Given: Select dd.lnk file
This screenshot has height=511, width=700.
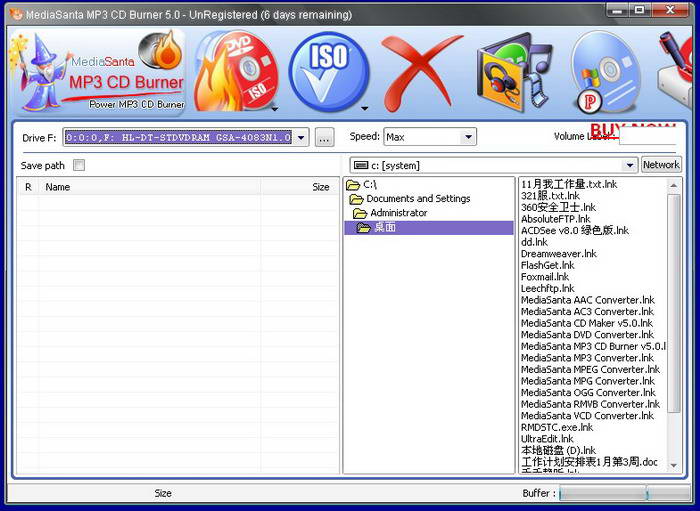Looking at the screenshot, I should (534, 242).
